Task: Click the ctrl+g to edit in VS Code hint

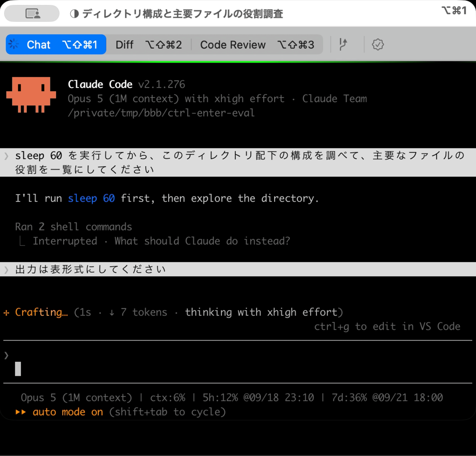Action: [387, 326]
